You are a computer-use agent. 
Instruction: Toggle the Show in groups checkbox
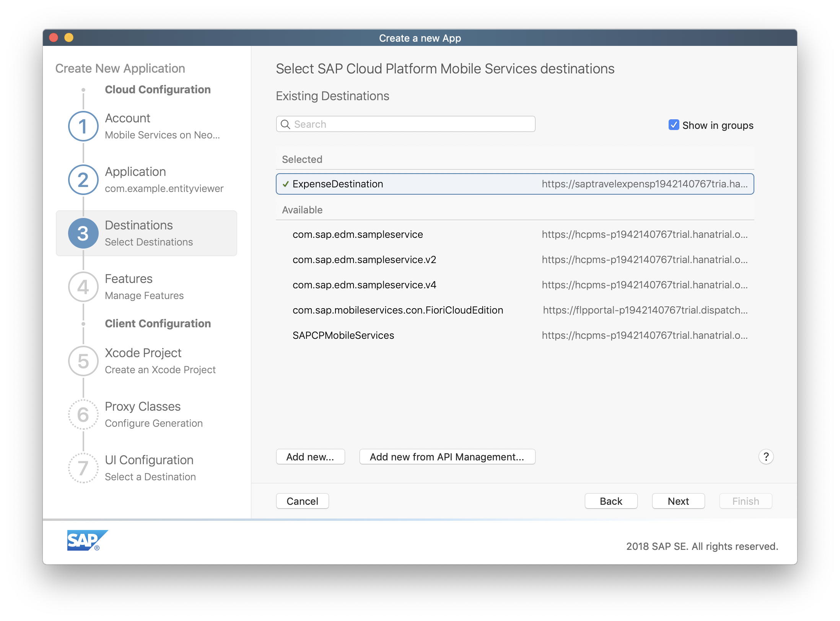pyautogui.click(x=674, y=125)
